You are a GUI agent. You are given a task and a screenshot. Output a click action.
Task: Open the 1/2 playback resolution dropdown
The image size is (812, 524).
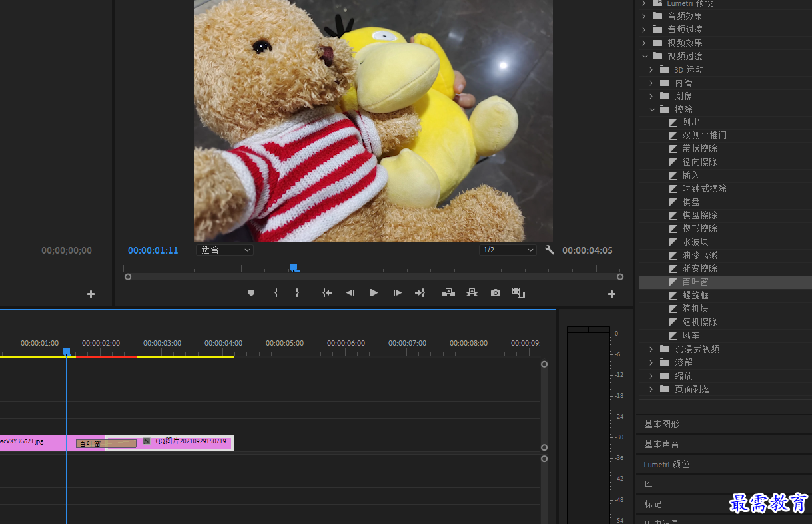click(508, 250)
